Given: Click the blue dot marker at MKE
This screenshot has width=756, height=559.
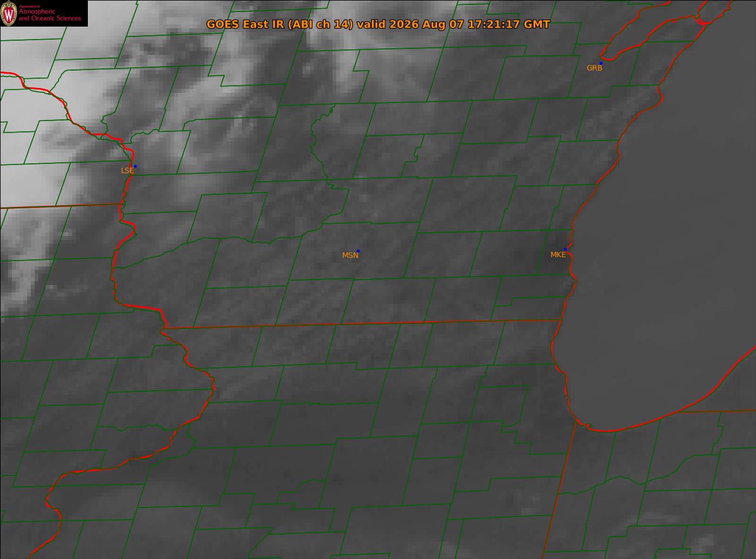Looking at the screenshot, I should (x=565, y=249).
